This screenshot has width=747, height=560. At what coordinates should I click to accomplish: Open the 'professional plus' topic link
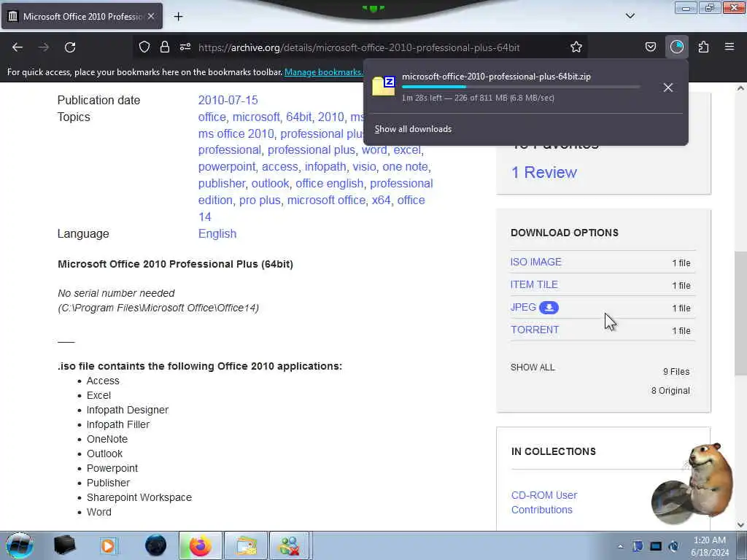click(x=311, y=150)
